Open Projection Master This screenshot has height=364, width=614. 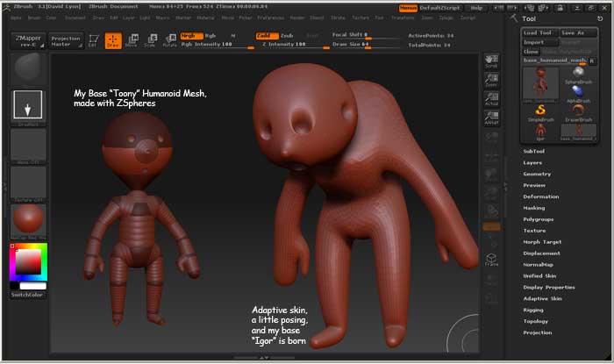(x=66, y=40)
